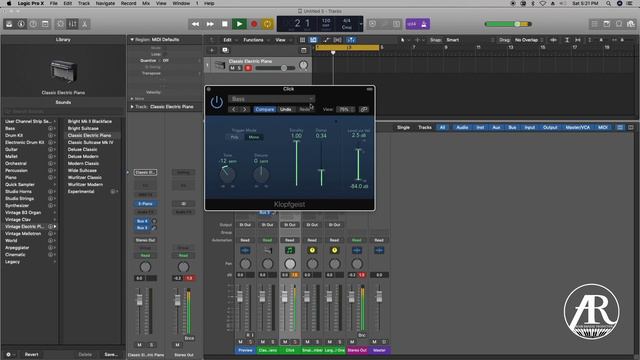Screen dimensions: 640x360
Task: Open the Klopfgeist preset dropdown showing Bass
Action: tap(271, 99)
